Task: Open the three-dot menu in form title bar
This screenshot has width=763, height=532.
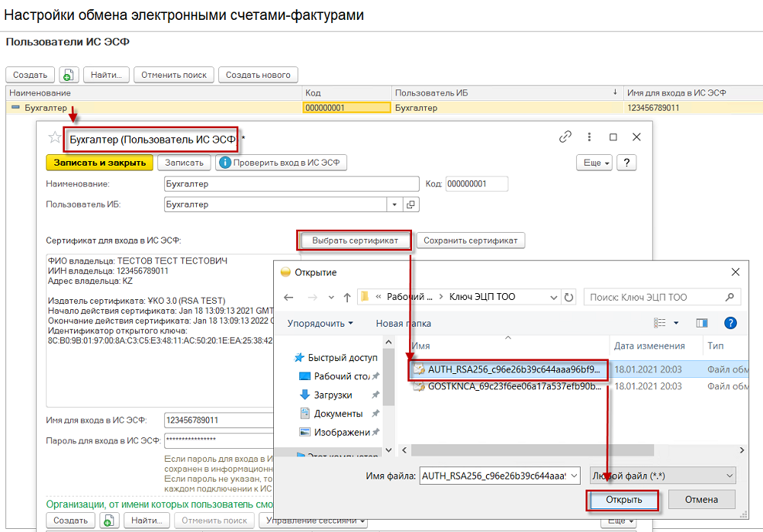Action: 589,137
